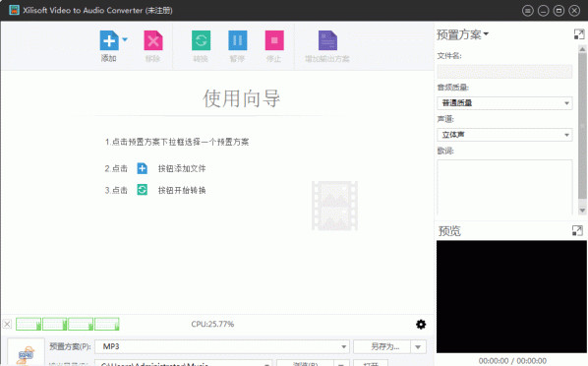Image resolution: width=588 pixels, height=366 pixels.
Task: Click the 00:00:00 / 00:00:00 preview time
Action: pos(512,361)
